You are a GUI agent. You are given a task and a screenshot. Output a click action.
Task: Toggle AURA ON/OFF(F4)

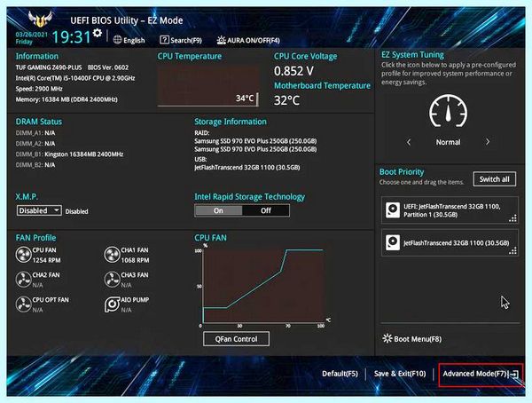[248, 40]
